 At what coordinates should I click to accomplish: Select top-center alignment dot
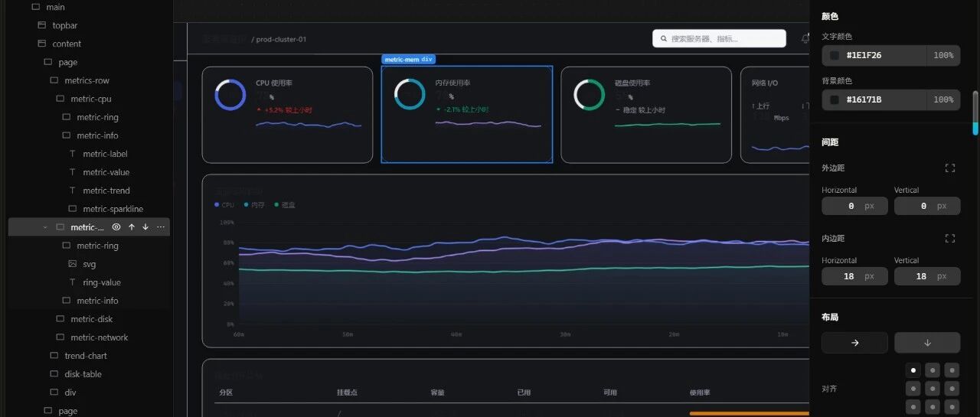933,370
